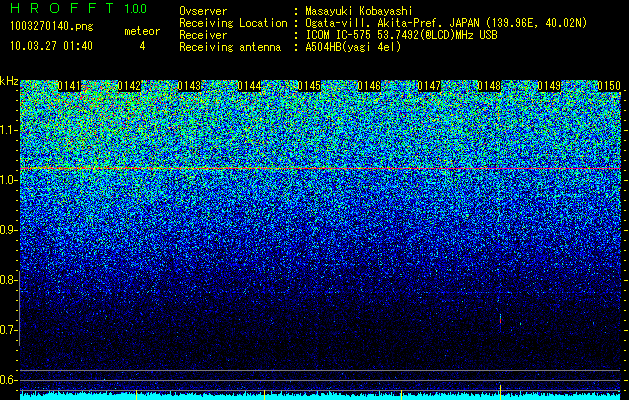
Task: Click the 0150 time marker label
Action: [609, 86]
